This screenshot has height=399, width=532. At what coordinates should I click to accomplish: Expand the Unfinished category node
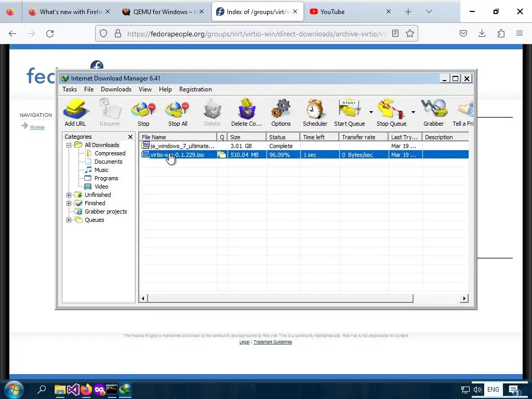point(69,195)
